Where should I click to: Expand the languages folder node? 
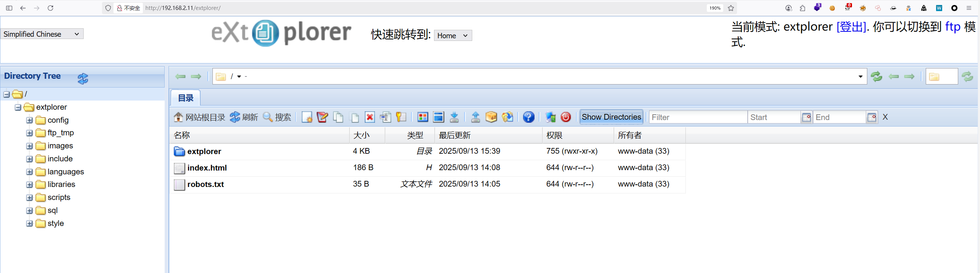coord(29,172)
